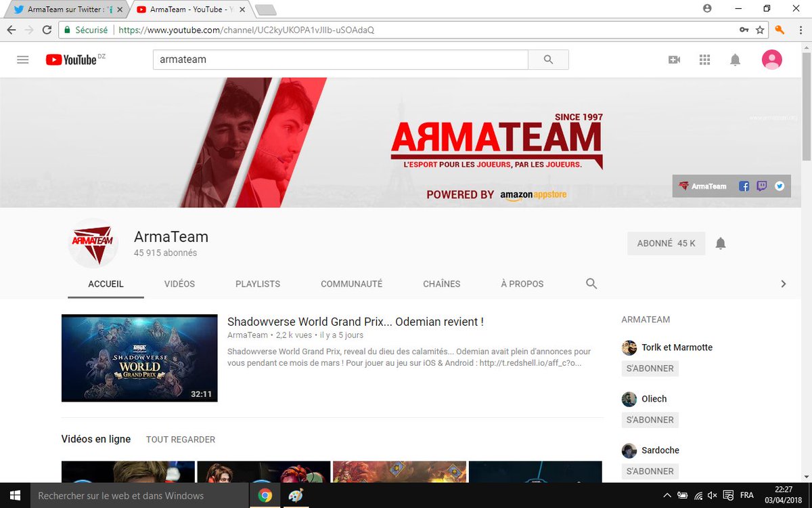
Task: Click the ArmaTeam channel avatar
Action: (93, 243)
